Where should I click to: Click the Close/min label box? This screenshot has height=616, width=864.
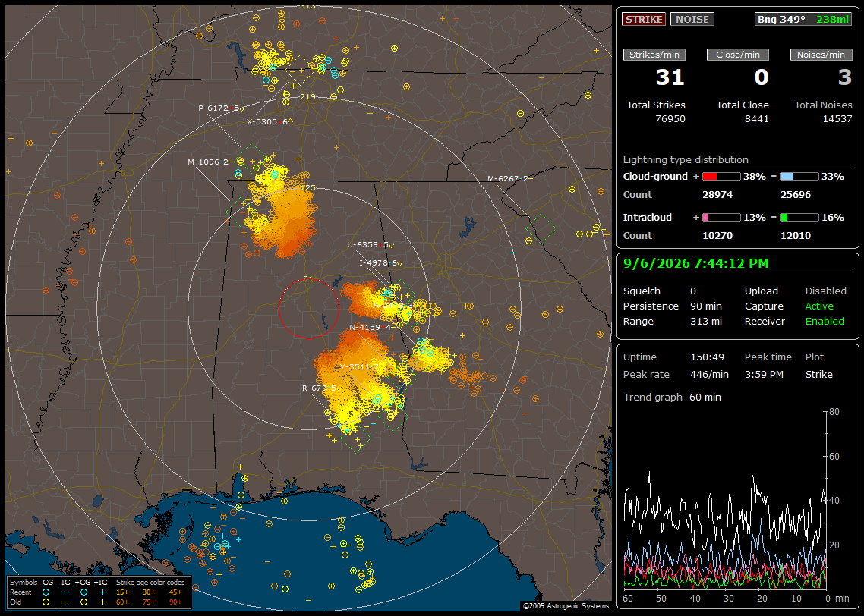[x=738, y=55]
